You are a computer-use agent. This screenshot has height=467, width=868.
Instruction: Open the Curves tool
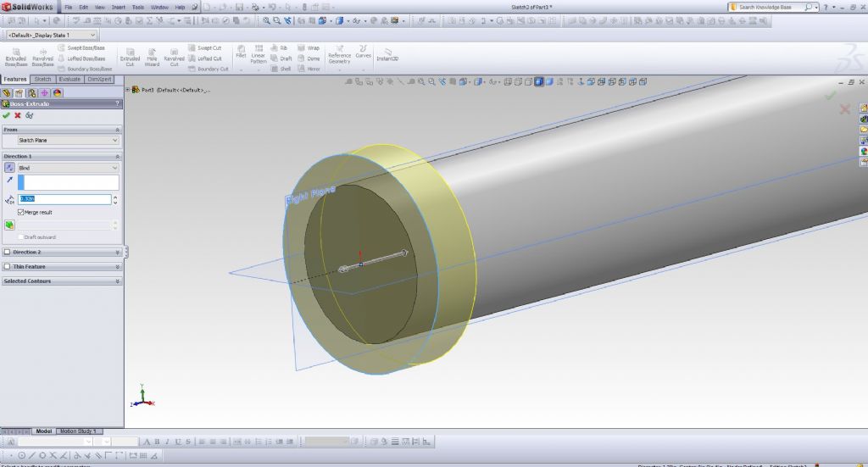pyautogui.click(x=363, y=52)
